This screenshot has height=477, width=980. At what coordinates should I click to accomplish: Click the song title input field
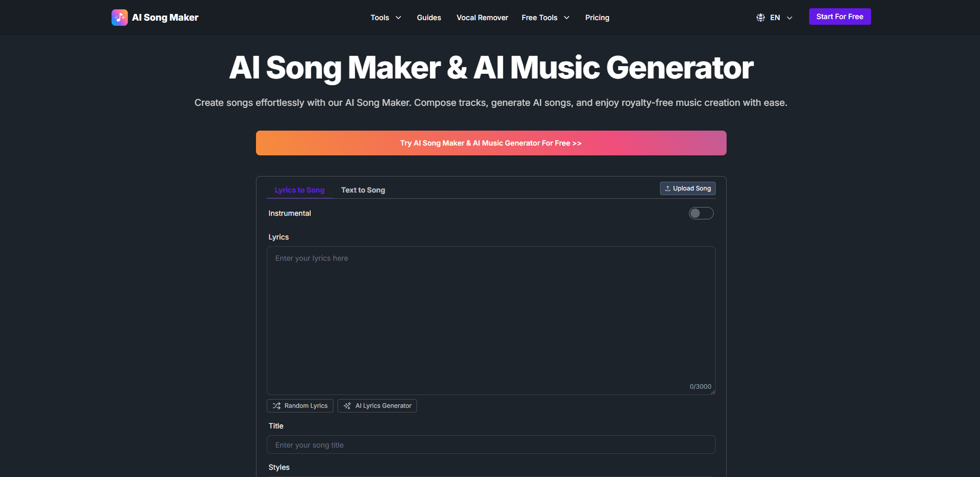[x=490, y=444]
